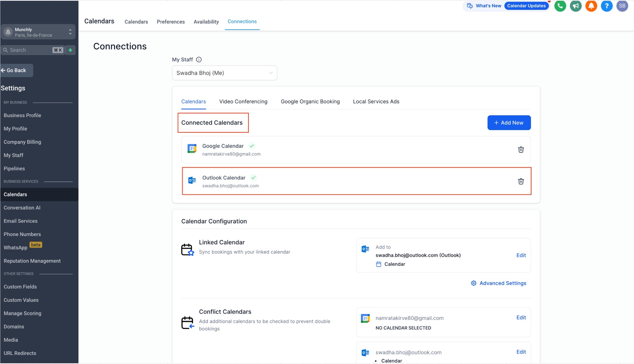Viewport: 634px width, 364px height.
Task: Click the green lightning quick actions icon
Action: click(70, 50)
